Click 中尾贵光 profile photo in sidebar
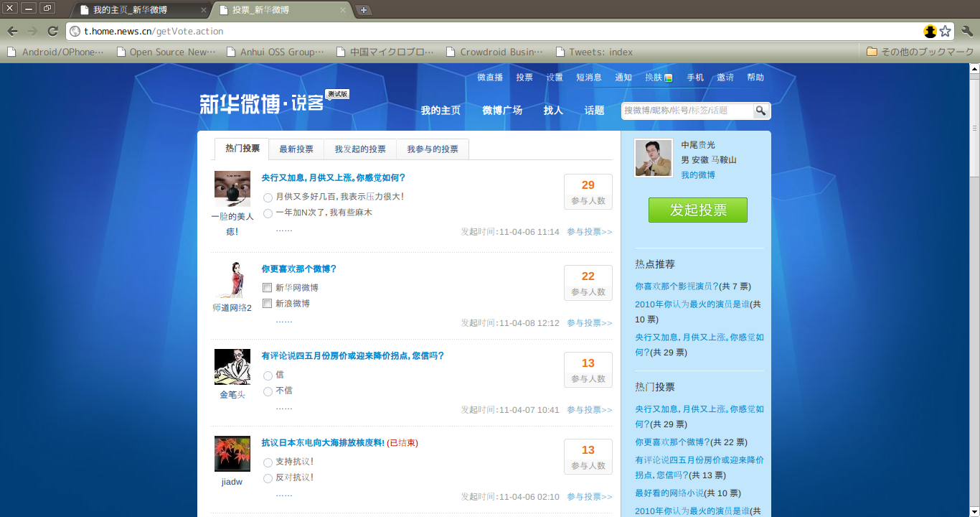This screenshot has width=980, height=517. tap(654, 158)
